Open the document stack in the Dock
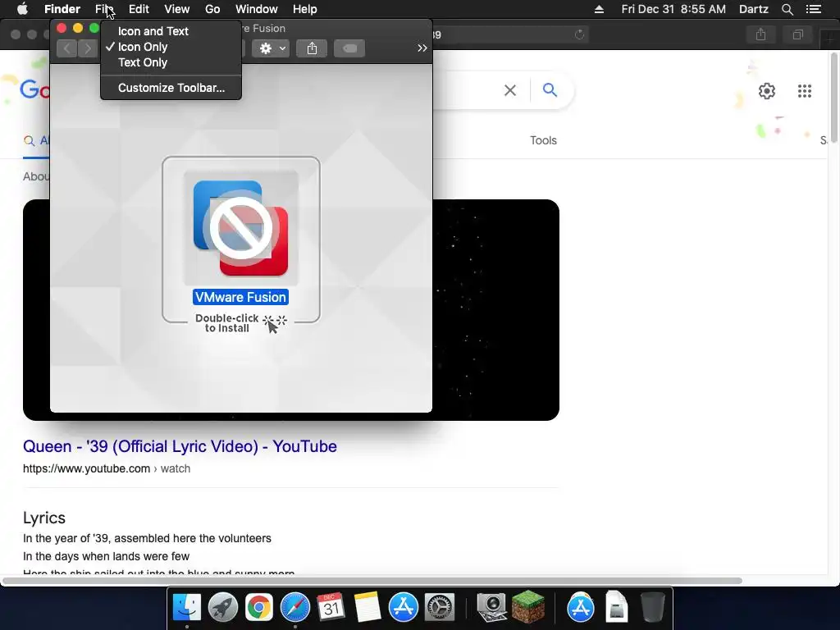This screenshot has height=630, width=840. 617,608
